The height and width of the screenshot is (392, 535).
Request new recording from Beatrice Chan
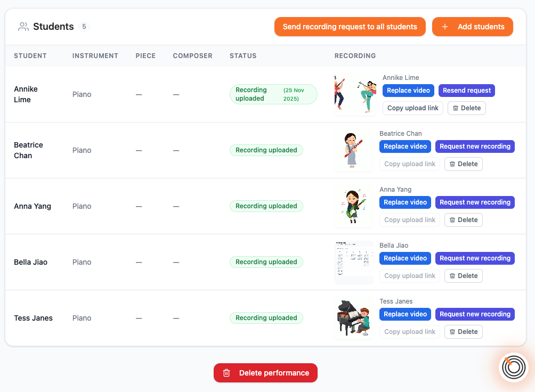475,146
